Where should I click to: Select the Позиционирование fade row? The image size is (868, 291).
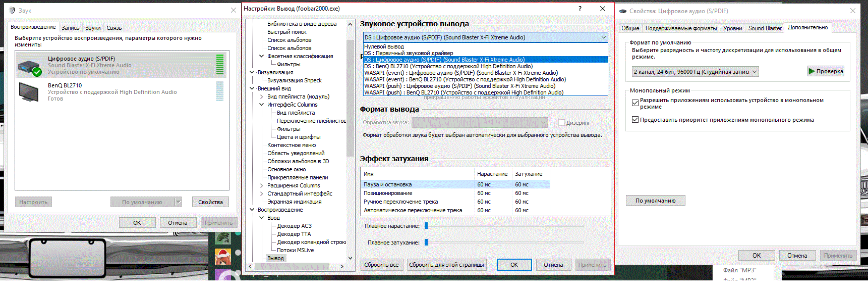[455, 193]
